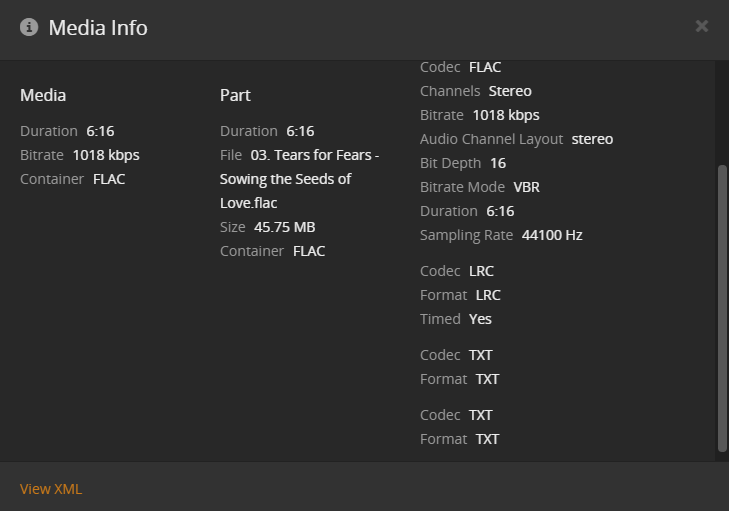
Task: Click the 44100 Hz sampling rate value
Action: [x=552, y=235]
